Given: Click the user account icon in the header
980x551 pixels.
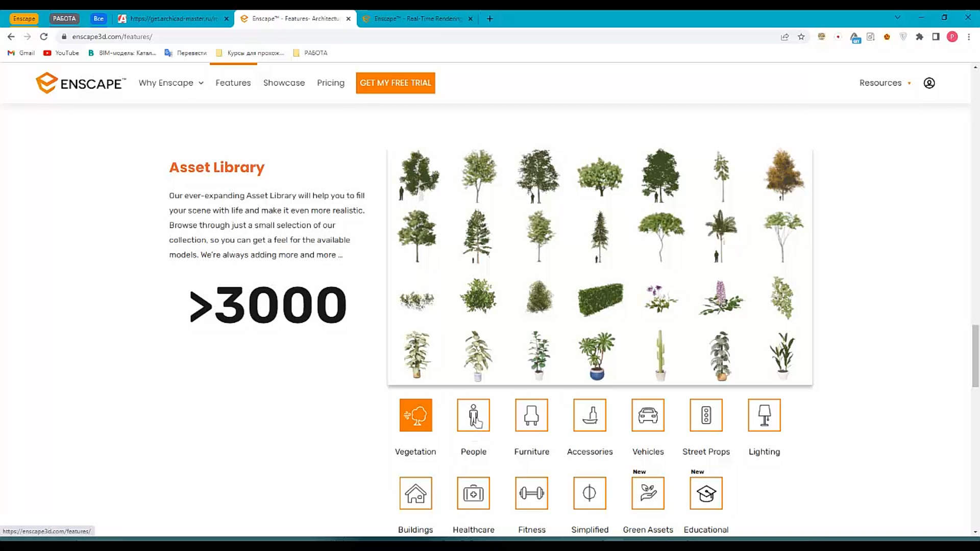Looking at the screenshot, I should pyautogui.click(x=929, y=83).
